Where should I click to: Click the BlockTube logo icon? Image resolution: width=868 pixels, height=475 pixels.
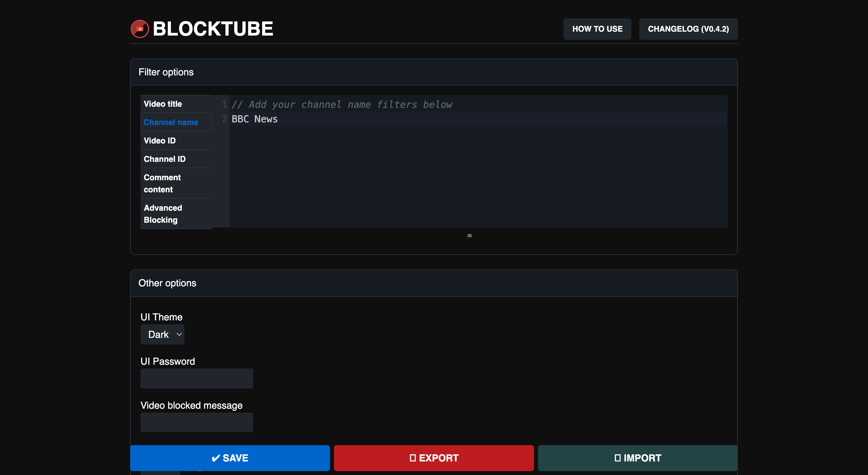pyautogui.click(x=140, y=29)
